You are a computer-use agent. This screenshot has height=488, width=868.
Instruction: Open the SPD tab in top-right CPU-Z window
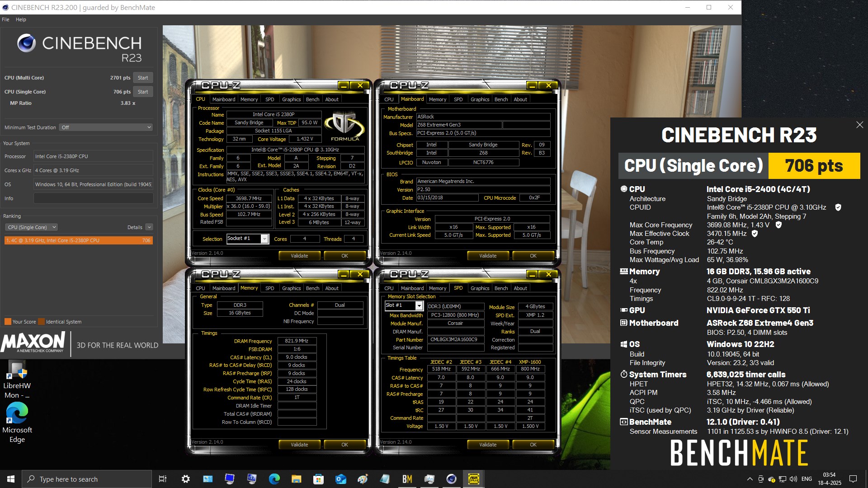[x=458, y=99]
